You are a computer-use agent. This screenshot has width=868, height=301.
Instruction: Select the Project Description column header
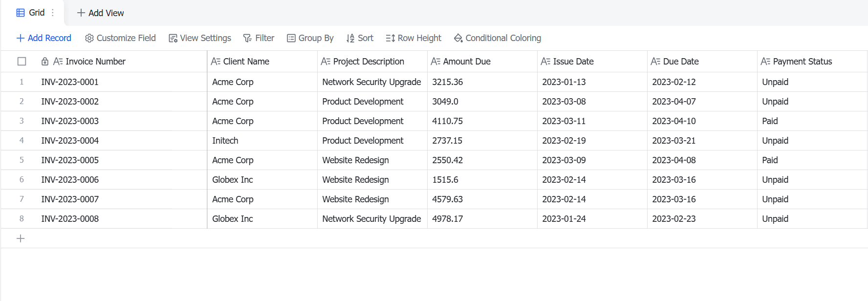tap(372, 62)
